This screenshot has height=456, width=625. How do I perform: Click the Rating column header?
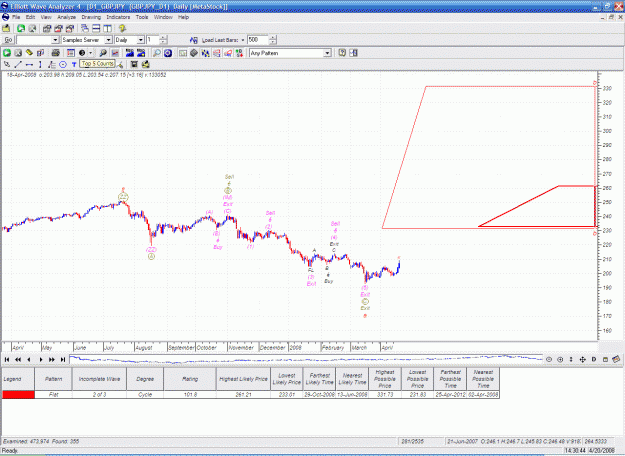(x=190, y=379)
